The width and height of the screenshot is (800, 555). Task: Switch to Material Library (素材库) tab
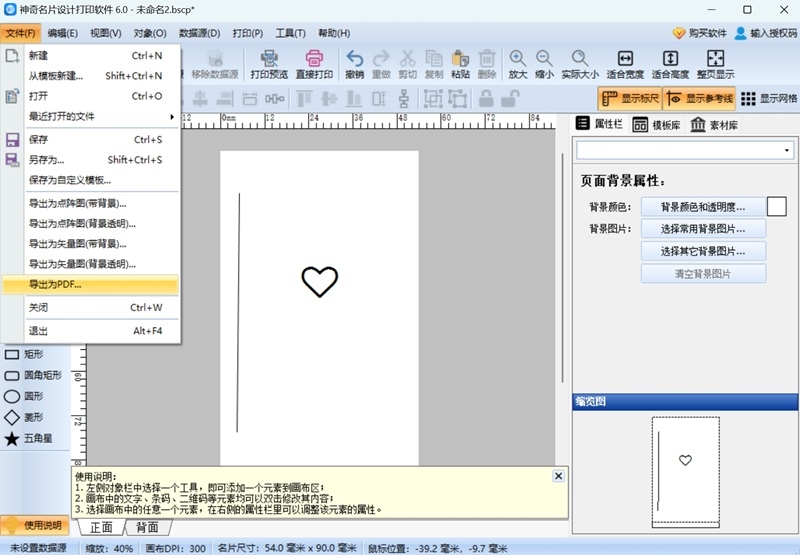point(714,124)
